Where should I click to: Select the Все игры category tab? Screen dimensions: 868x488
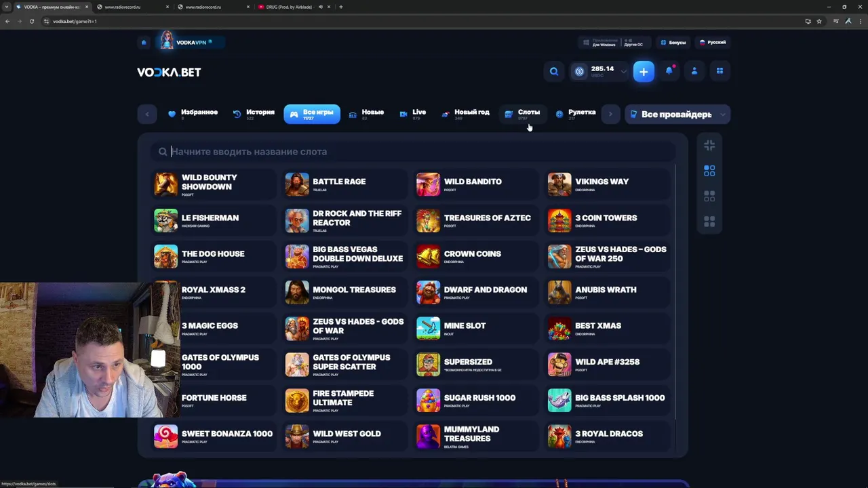pos(312,114)
